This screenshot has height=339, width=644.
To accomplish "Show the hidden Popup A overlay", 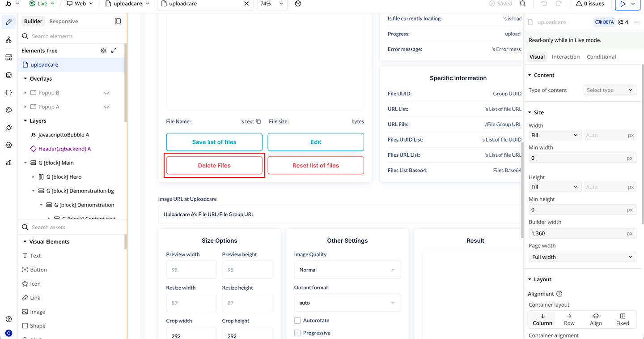I will tap(106, 107).
